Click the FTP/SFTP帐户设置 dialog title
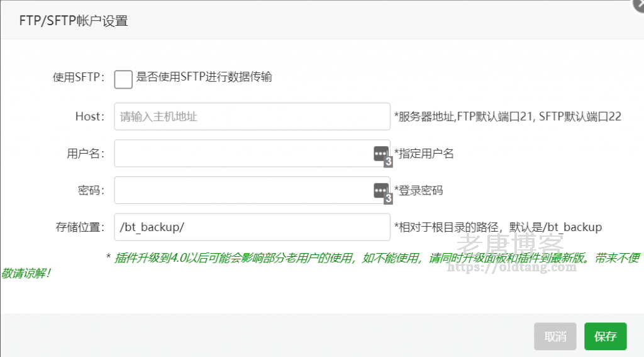This screenshot has height=357, width=644. 74,21
